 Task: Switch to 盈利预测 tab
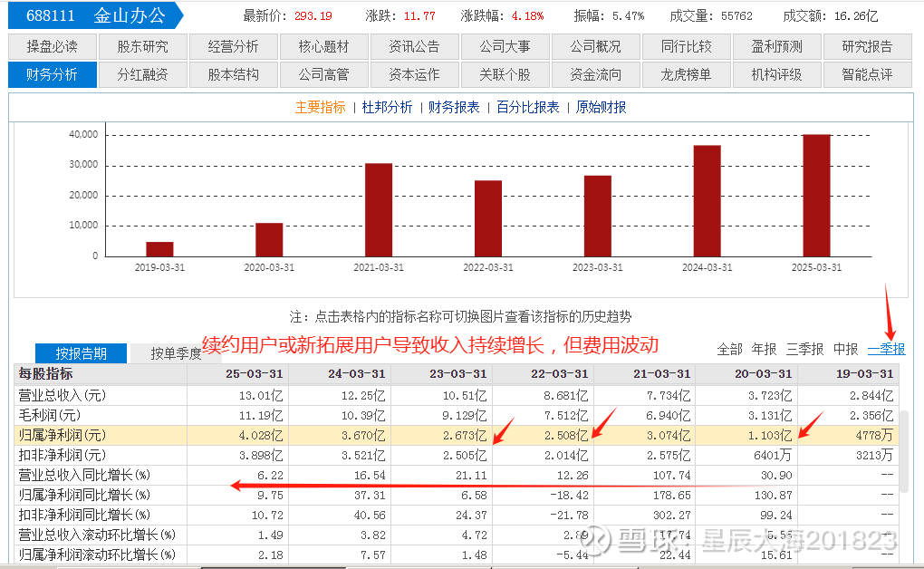[x=776, y=46]
